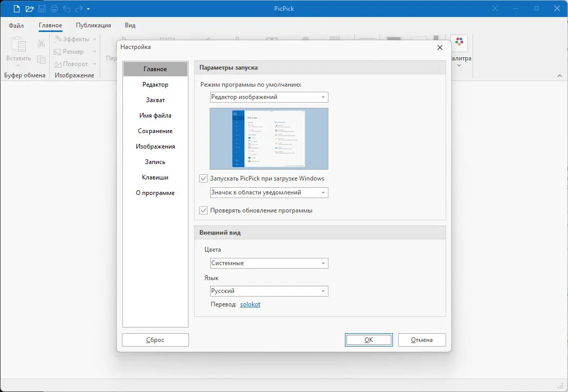Expand the Поворот dropdown arrow
Viewport: 568px width, 392px height.
[x=94, y=64]
